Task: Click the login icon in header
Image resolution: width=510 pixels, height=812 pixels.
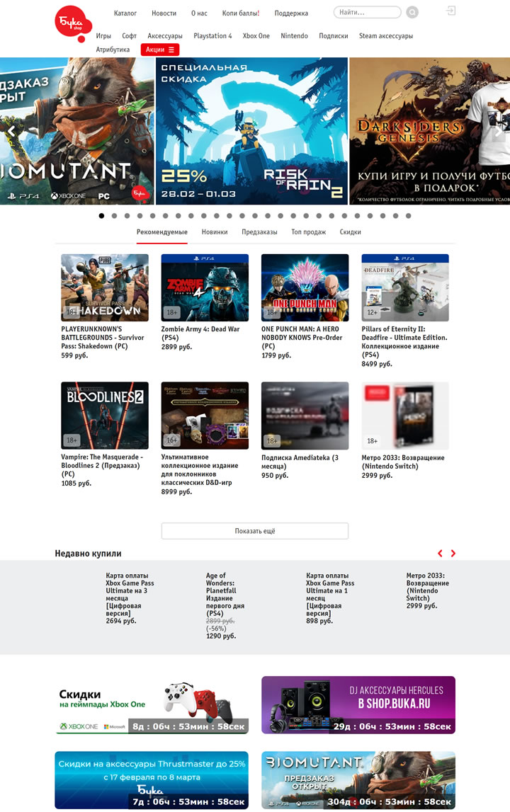Action: (x=451, y=11)
